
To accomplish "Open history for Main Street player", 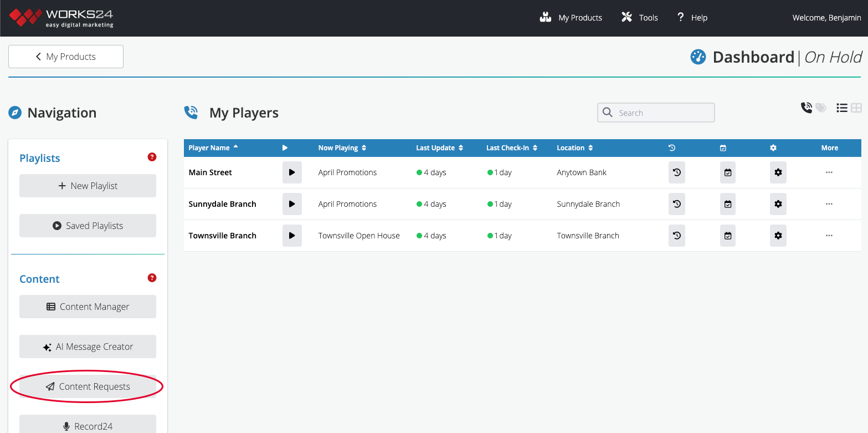I will point(677,172).
